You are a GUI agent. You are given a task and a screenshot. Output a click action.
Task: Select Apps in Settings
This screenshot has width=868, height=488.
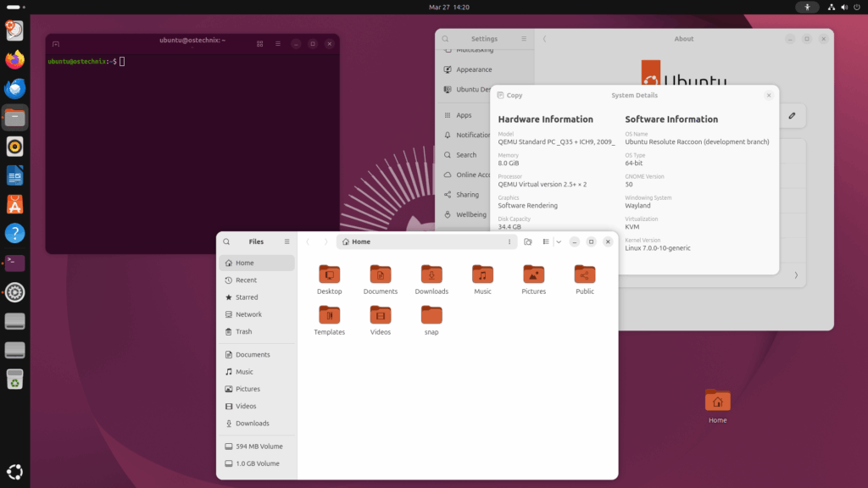[465, 115]
